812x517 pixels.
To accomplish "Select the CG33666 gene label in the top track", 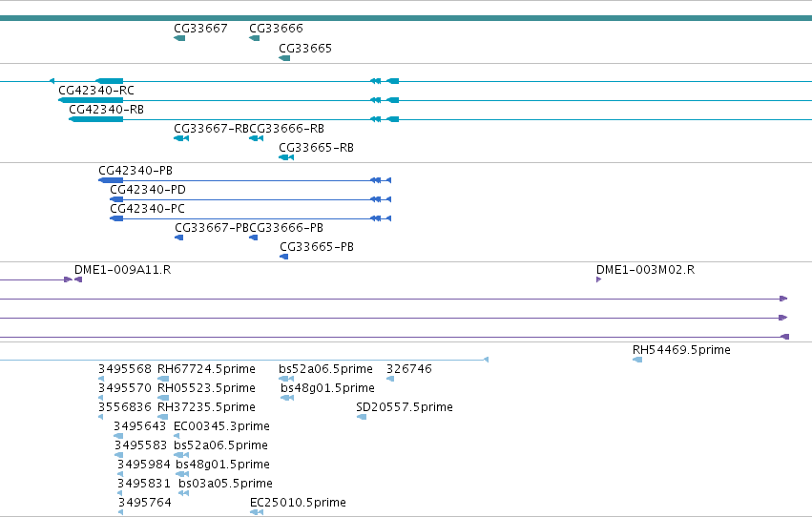I will (x=276, y=29).
